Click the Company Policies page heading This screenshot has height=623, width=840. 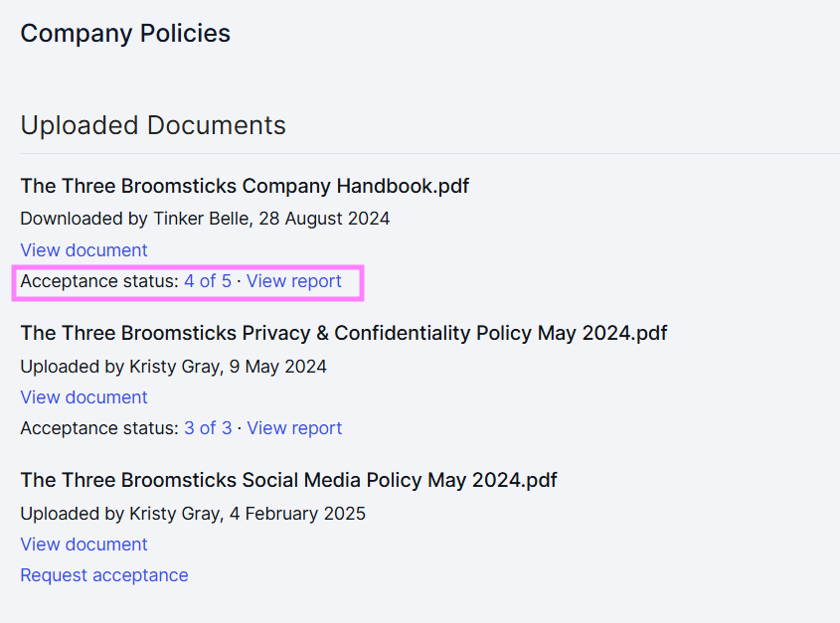(x=125, y=33)
